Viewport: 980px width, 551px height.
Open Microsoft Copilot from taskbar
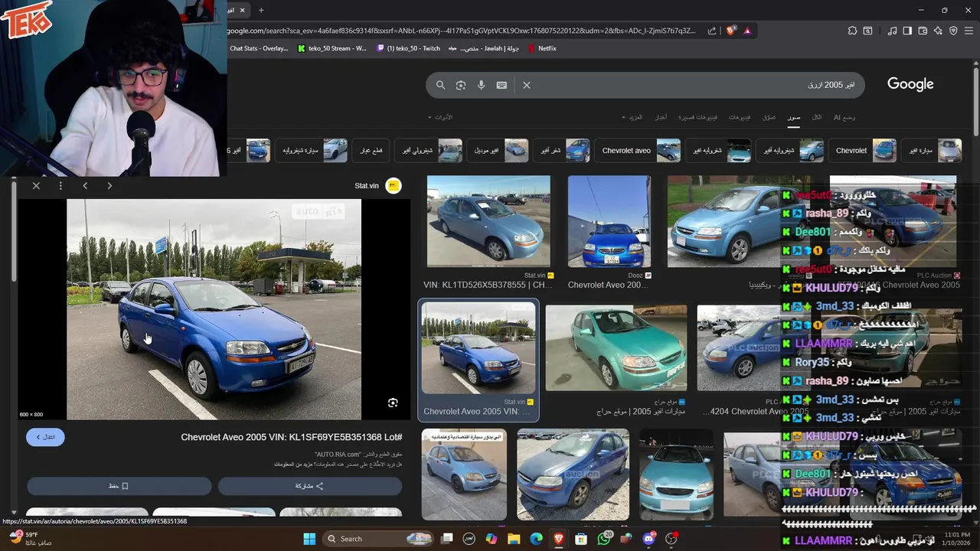click(x=491, y=539)
